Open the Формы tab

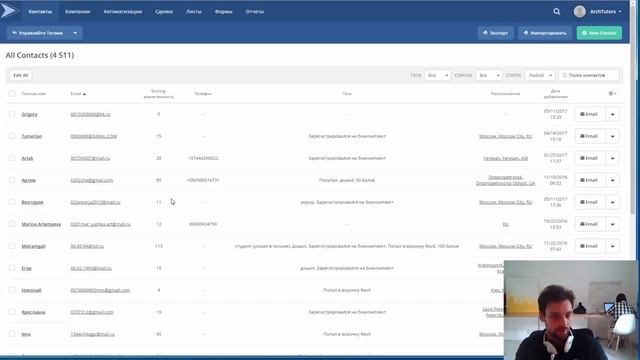click(x=223, y=11)
